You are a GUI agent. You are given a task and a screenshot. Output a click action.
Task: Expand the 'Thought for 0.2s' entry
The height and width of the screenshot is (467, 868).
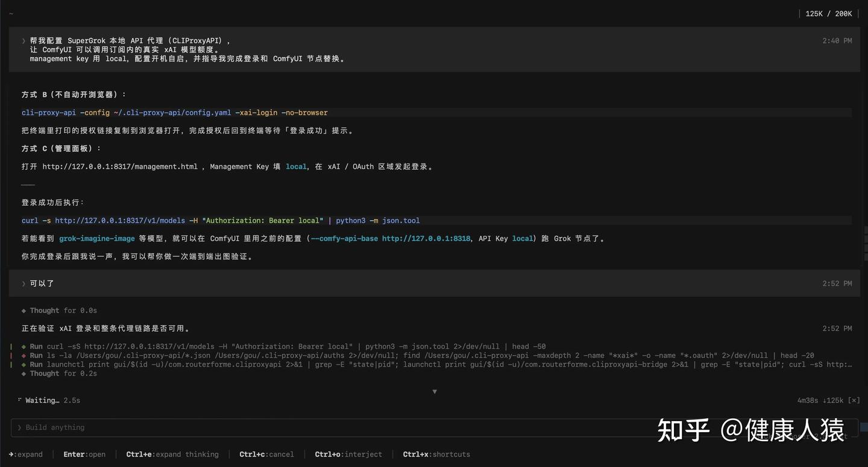click(x=59, y=373)
